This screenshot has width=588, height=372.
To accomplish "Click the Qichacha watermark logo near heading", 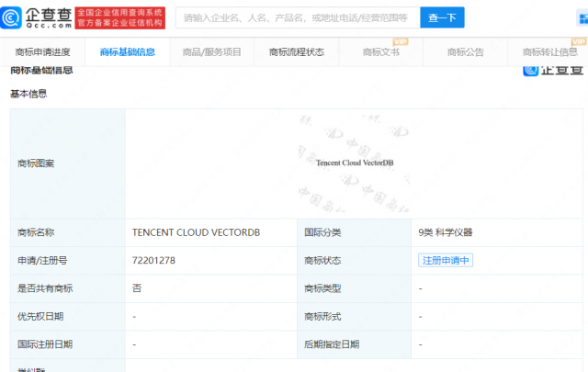I will pyautogui.click(x=553, y=70).
